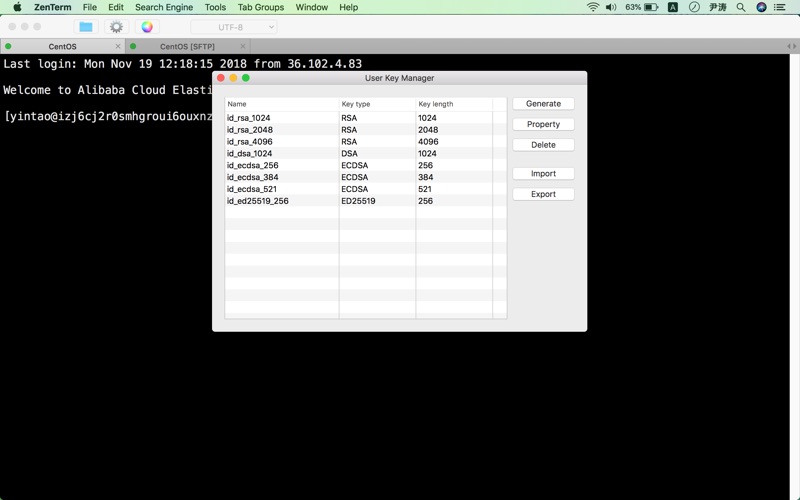Click the battery status icon
The width and height of the screenshot is (800, 500).
(651, 7)
